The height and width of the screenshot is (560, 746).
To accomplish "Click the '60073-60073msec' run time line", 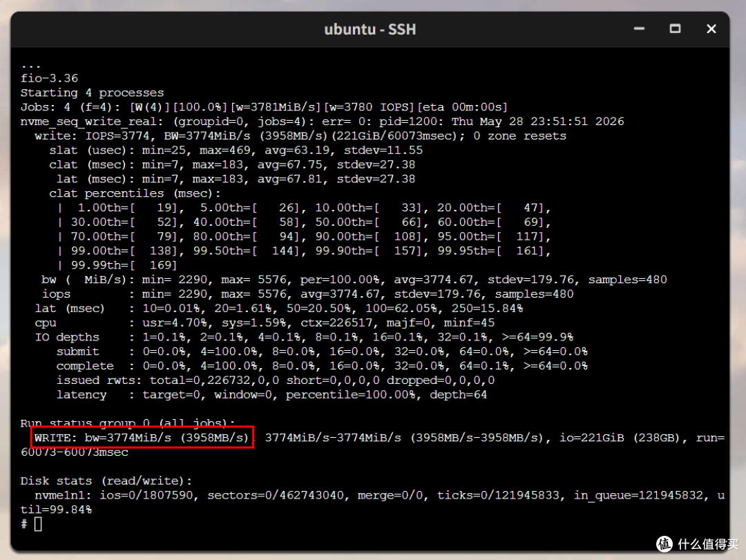I will point(74,452).
